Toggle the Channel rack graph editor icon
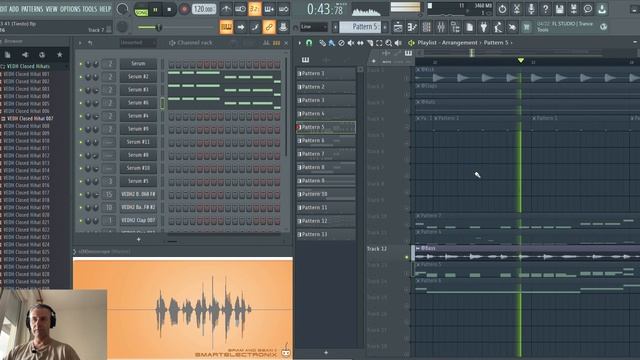This screenshot has width=640, height=360. [x=266, y=42]
